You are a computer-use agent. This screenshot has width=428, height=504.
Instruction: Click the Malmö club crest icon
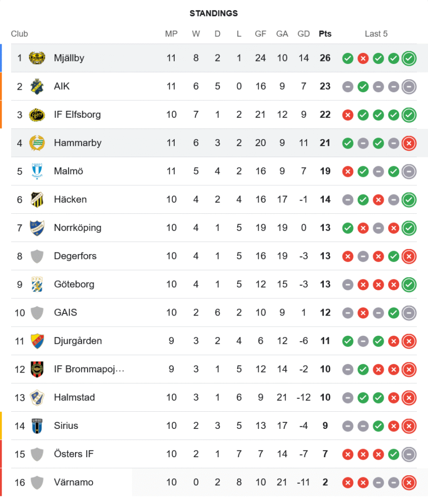point(37,171)
